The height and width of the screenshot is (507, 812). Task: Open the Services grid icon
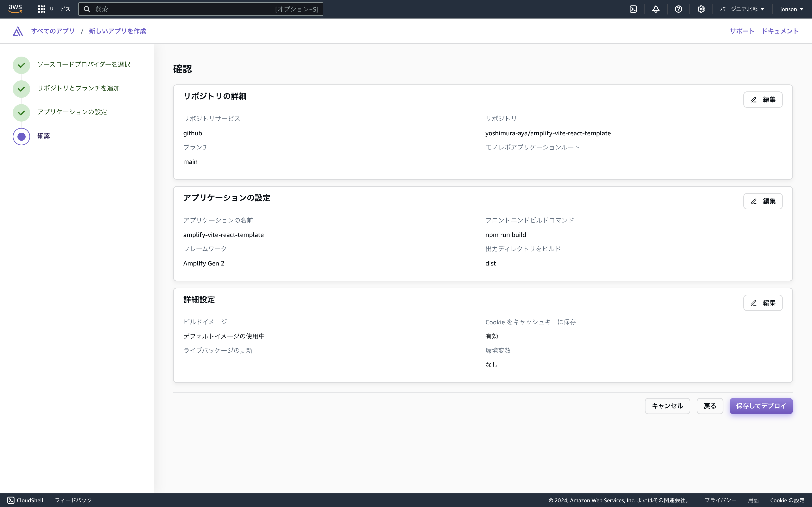(x=41, y=9)
